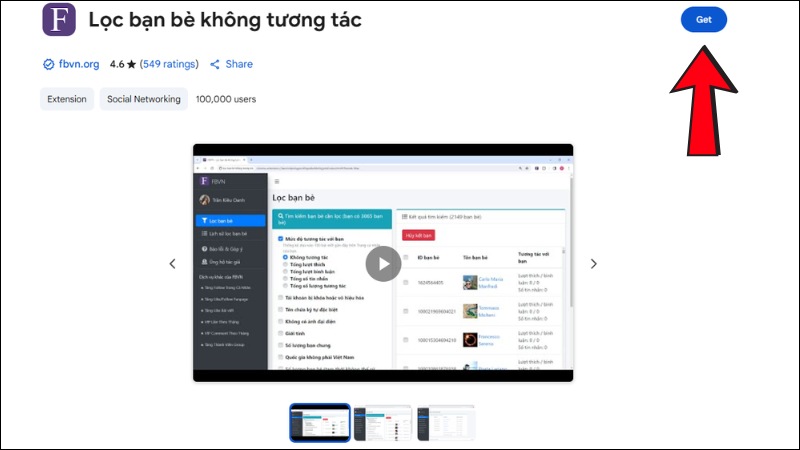Open the 549 ratings link
Screen dimensions: 800x450
pyautogui.click(x=169, y=64)
